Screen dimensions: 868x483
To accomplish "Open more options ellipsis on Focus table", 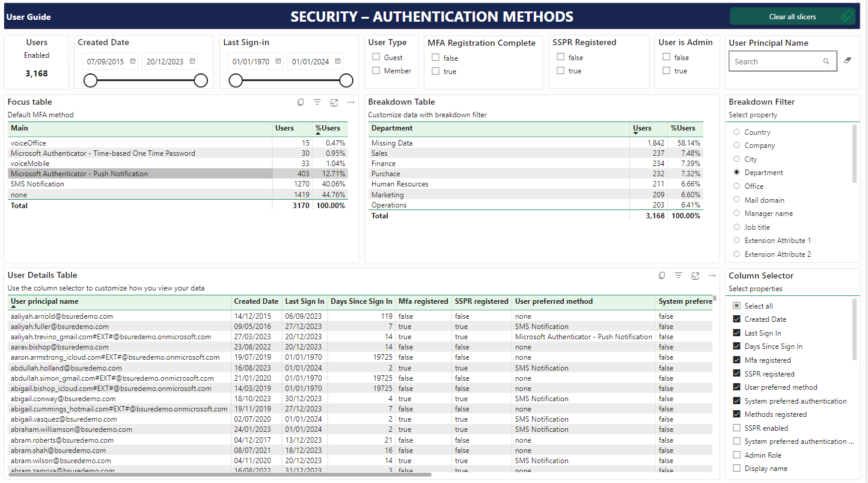I will point(351,102).
